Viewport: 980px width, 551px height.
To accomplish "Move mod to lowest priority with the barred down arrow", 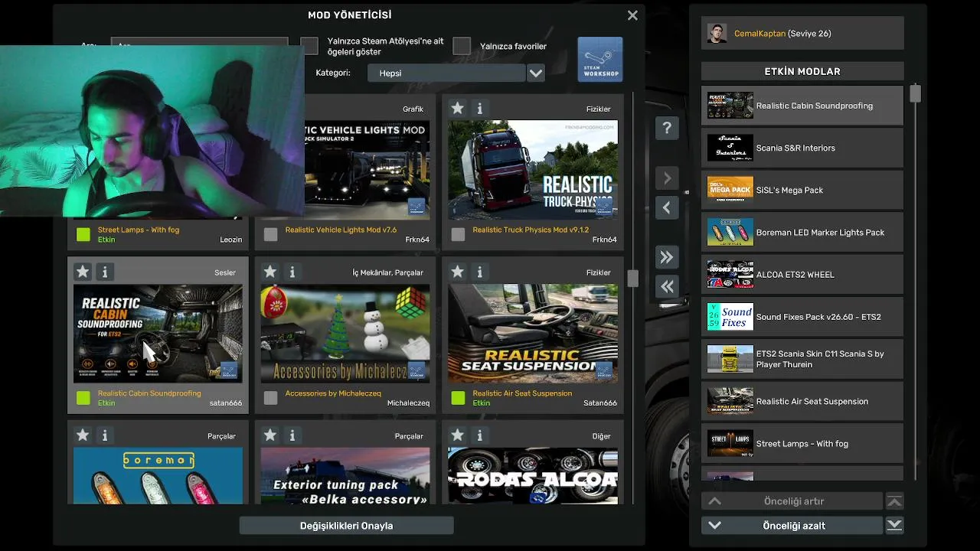I will click(x=894, y=525).
